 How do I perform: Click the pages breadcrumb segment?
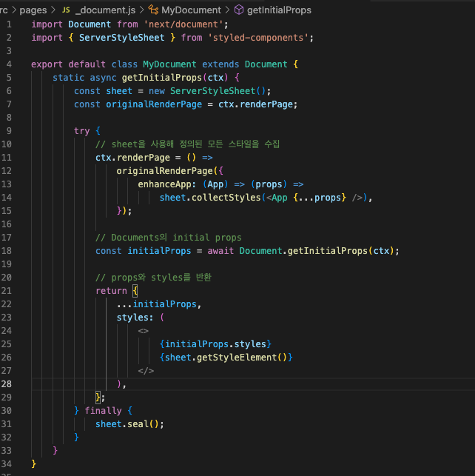coord(33,10)
